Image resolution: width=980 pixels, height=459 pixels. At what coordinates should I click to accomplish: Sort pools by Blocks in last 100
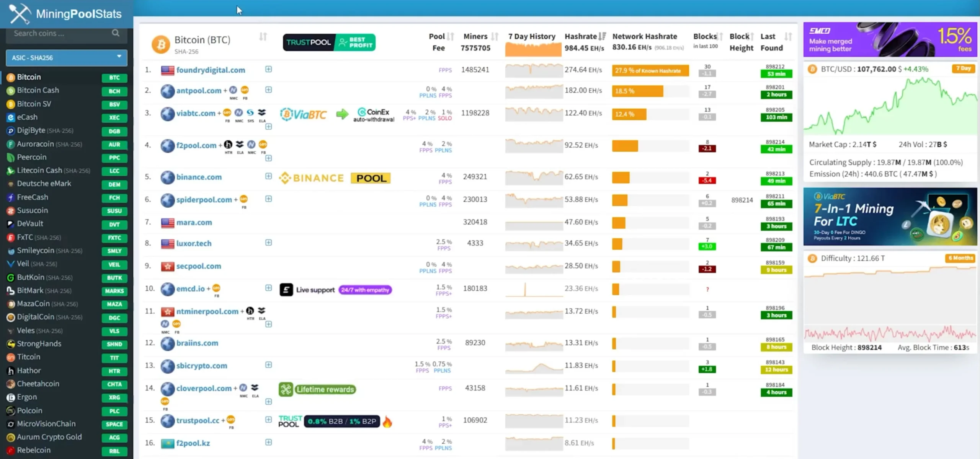point(720,37)
